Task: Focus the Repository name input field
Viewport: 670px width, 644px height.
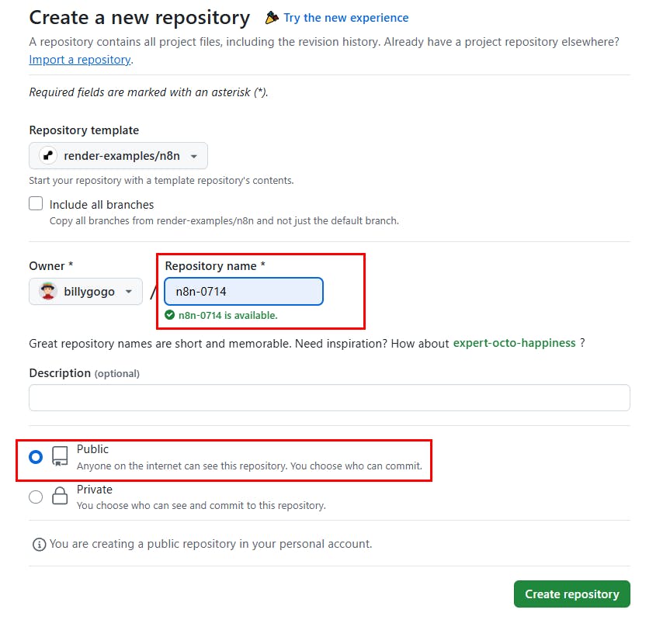Action: tap(244, 291)
